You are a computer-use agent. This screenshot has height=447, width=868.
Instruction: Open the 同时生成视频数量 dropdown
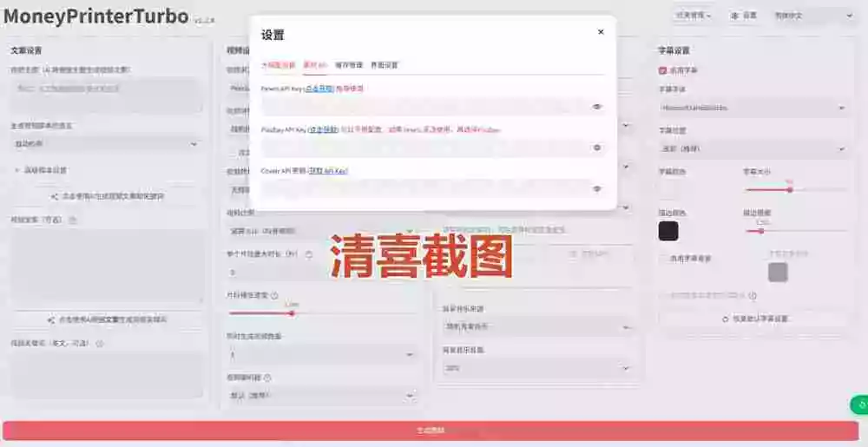click(x=322, y=355)
